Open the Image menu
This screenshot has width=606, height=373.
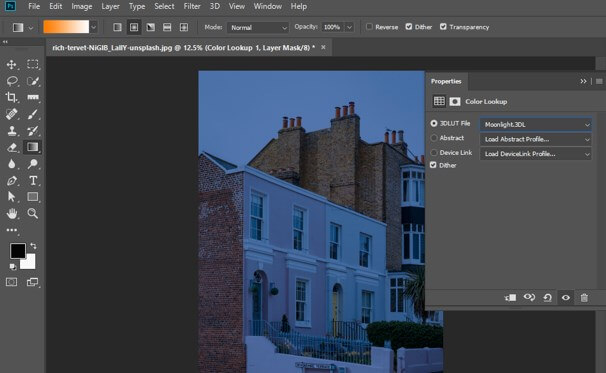(82, 6)
